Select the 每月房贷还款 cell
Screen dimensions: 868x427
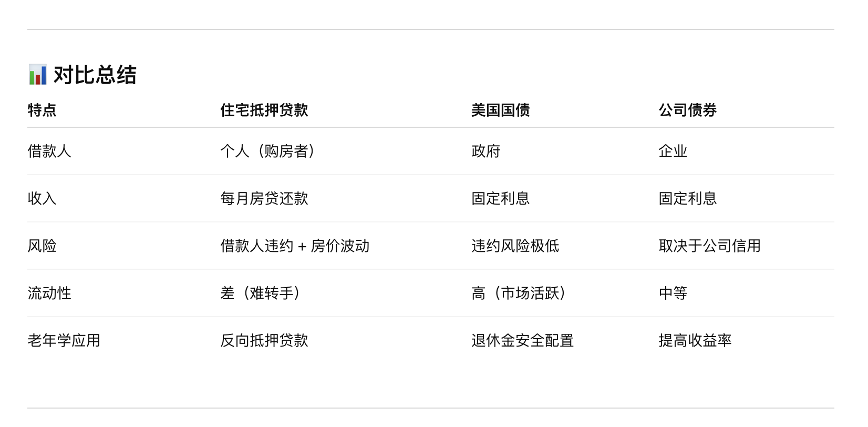tap(264, 198)
